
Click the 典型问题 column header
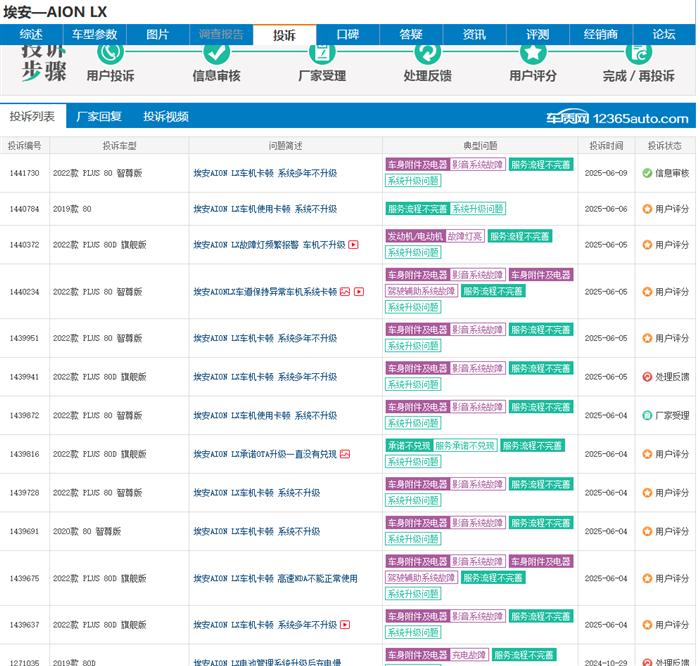pyautogui.click(x=480, y=146)
